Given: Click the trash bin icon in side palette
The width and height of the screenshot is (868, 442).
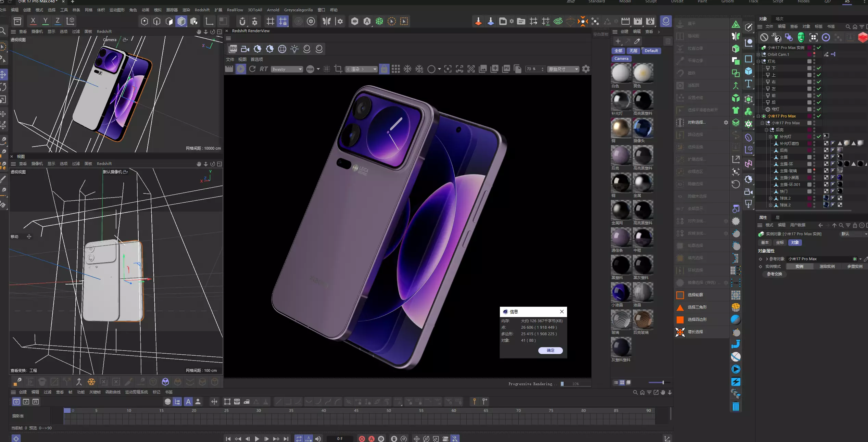Looking at the screenshot, I should tap(736, 406).
